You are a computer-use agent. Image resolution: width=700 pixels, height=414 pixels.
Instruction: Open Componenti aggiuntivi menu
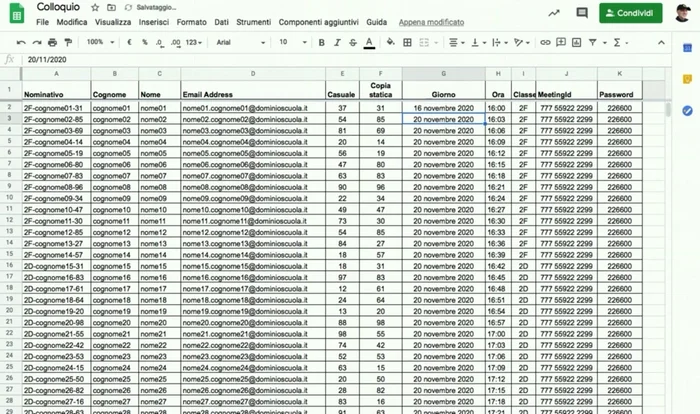click(x=318, y=22)
